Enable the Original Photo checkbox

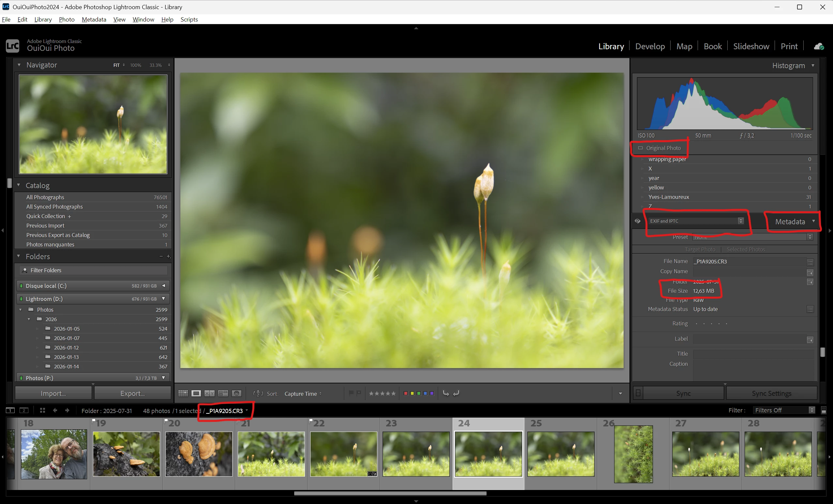click(640, 148)
